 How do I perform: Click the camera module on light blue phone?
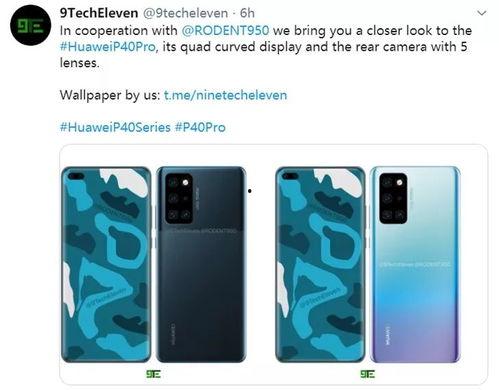[393, 198]
